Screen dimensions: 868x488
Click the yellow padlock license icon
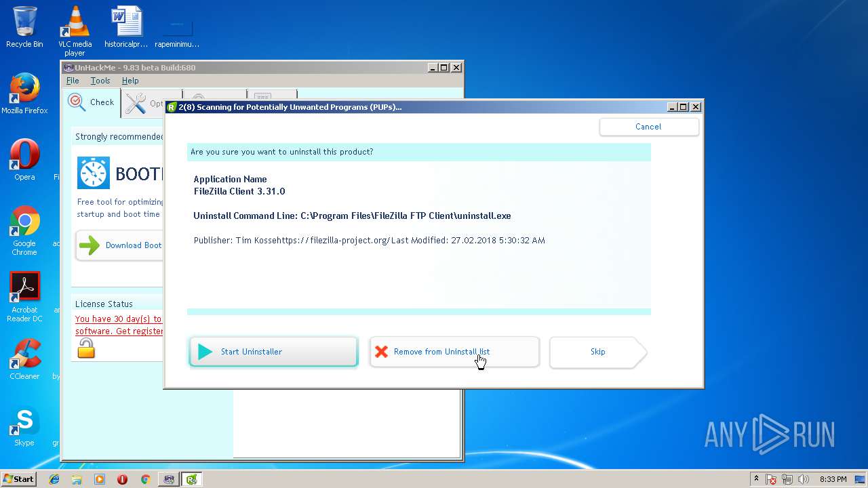86,348
